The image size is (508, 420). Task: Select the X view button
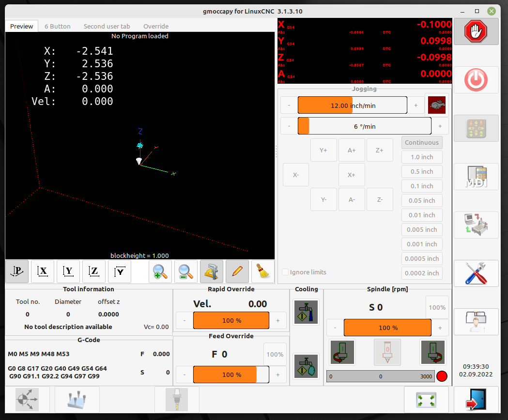(x=43, y=271)
